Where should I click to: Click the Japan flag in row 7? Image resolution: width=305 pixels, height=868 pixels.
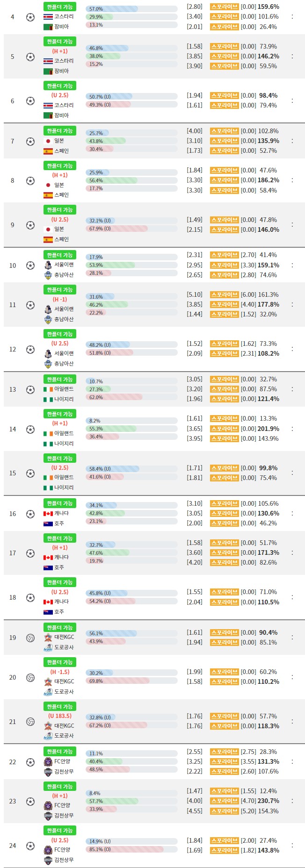point(48,141)
